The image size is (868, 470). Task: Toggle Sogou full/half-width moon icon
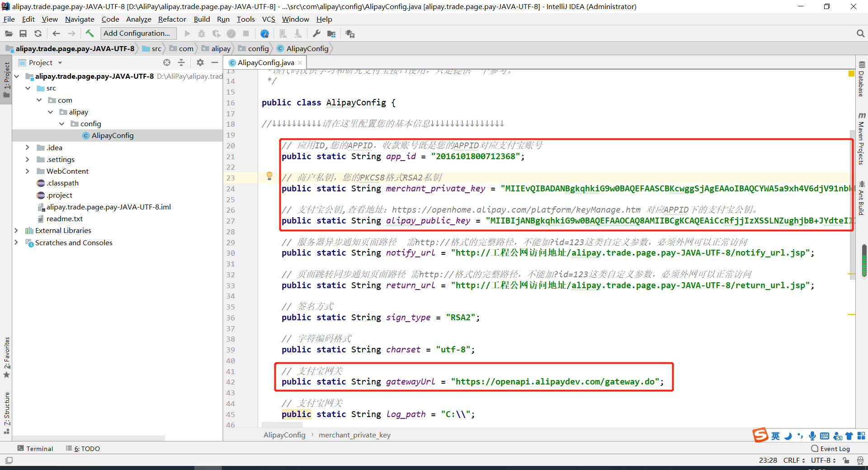click(x=788, y=435)
